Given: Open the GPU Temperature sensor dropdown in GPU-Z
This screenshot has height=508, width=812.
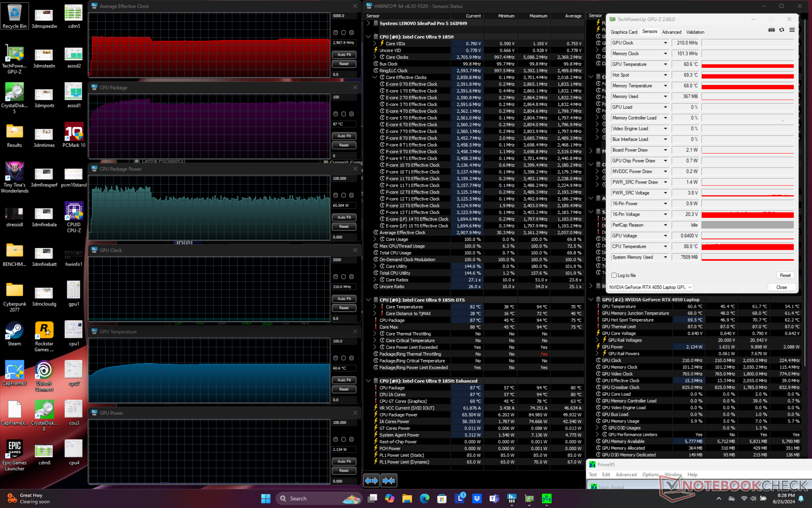Looking at the screenshot, I should pyautogui.click(x=665, y=64).
